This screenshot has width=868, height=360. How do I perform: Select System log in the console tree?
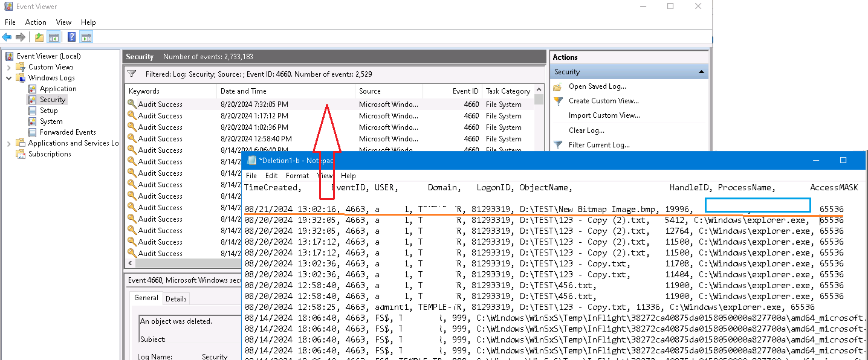pyautogui.click(x=51, y=121)
